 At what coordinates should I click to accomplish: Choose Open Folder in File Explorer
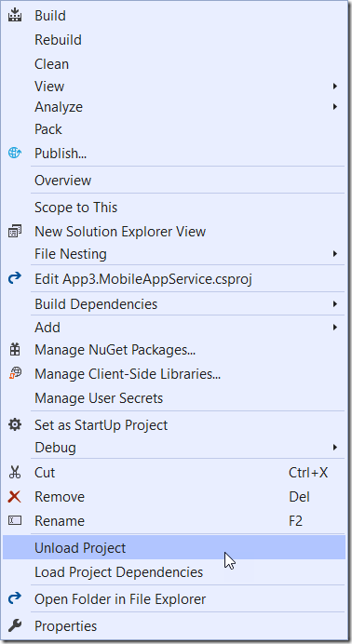(x=174, y=598)
